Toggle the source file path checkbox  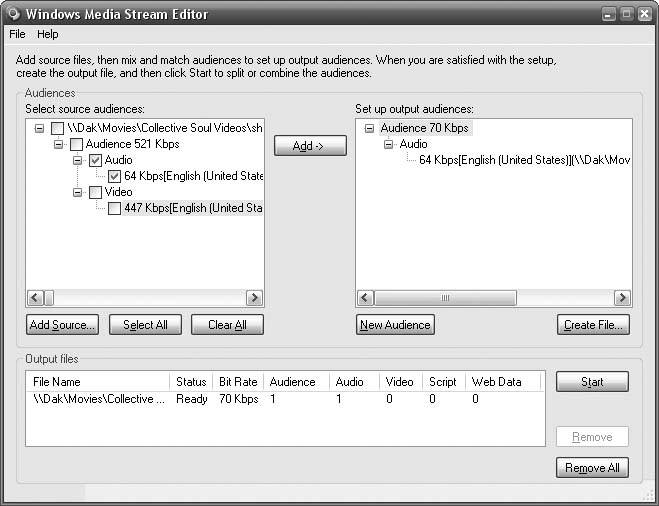pos(58,128)
